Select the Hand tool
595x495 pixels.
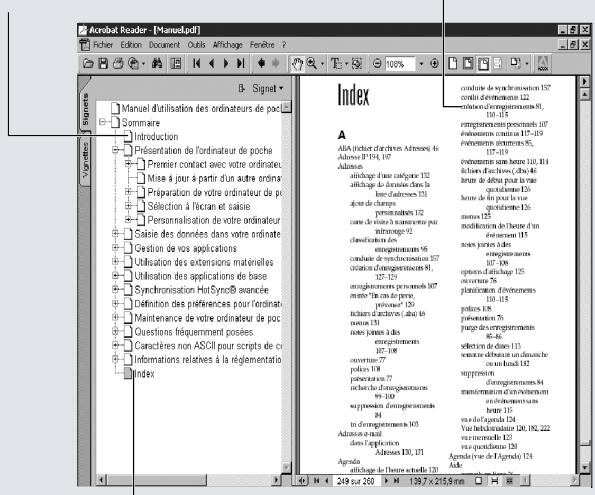click(297, 64)
